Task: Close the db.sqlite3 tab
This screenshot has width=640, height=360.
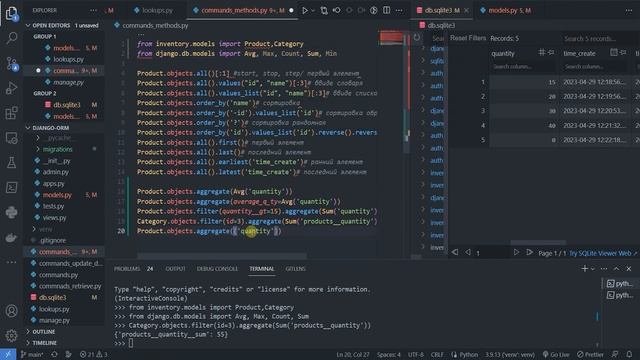Action: (x=466, y=11)
